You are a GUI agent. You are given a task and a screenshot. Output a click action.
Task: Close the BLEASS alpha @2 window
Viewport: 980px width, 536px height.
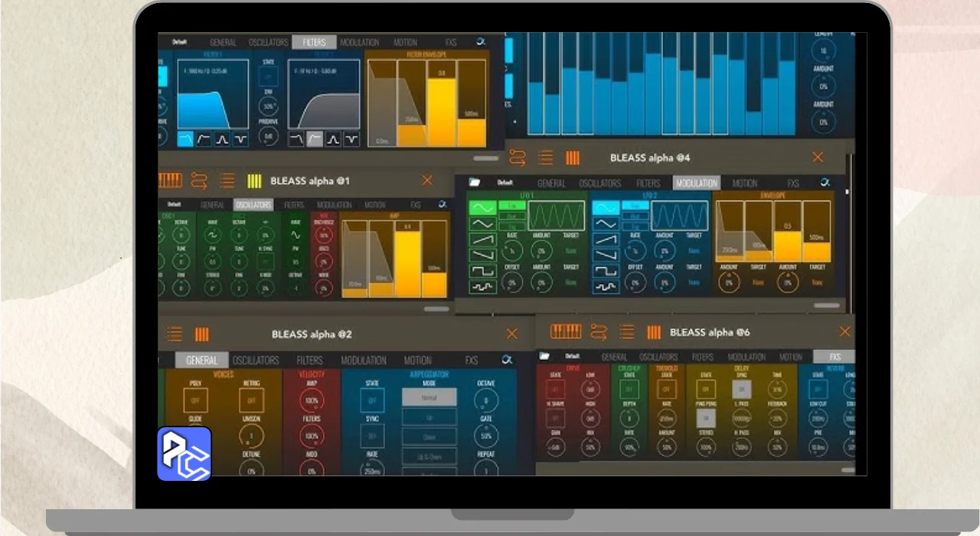(512, 334)
